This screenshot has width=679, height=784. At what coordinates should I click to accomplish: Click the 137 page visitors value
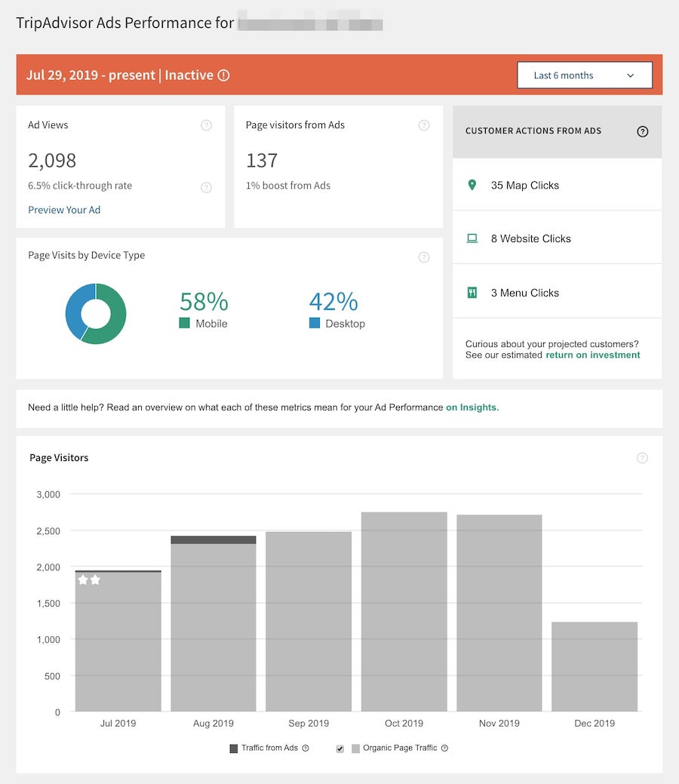click(262, 161)
